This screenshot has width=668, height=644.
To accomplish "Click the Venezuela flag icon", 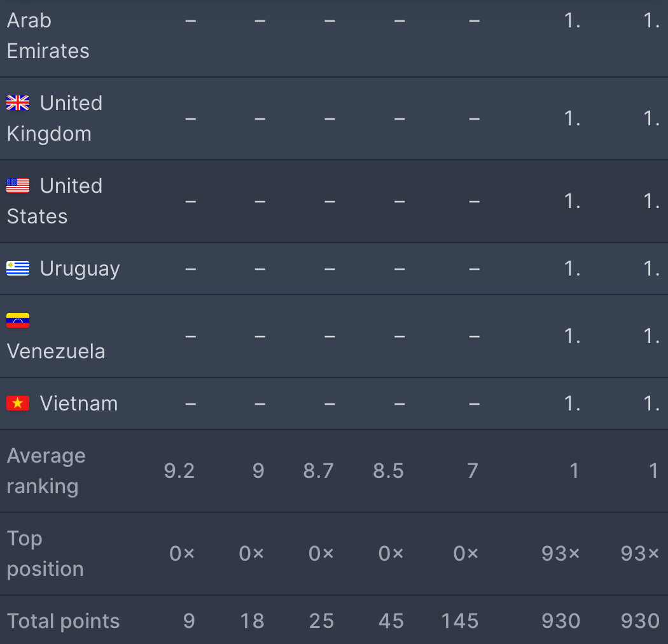I will click(x=18, y=321).
